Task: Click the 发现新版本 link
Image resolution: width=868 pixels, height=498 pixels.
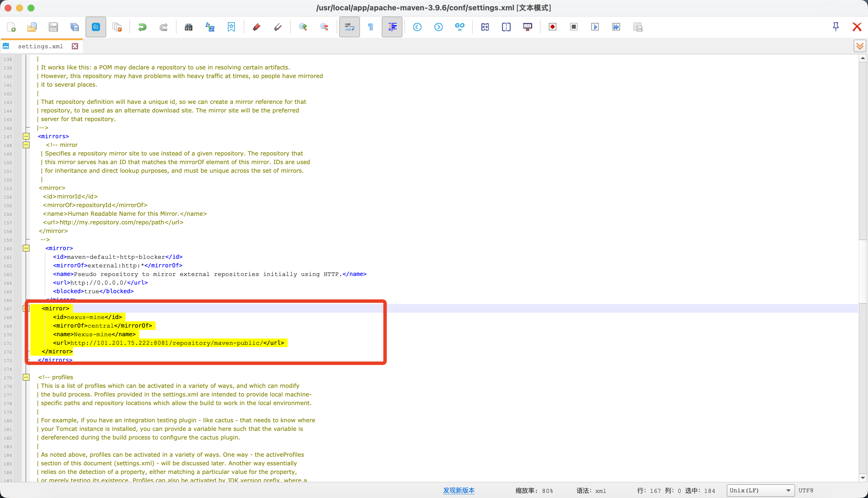Action: tap(459, 491)
